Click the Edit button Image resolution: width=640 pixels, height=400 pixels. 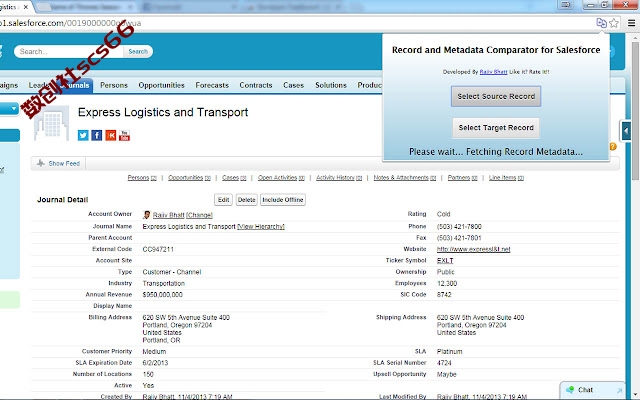[x=223, y=200]
